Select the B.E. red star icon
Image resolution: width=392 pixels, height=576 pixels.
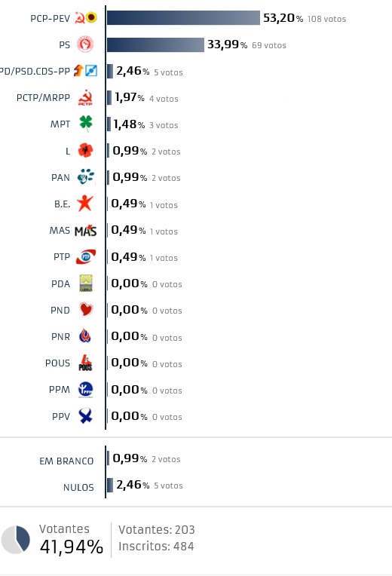click(85, 203)
